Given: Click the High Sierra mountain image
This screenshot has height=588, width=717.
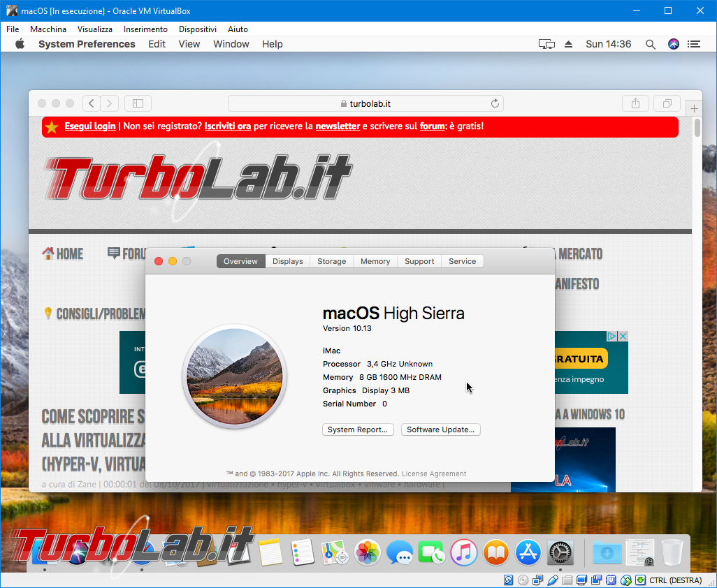Looking at the screenshot, I should click(x=235, y=376).
